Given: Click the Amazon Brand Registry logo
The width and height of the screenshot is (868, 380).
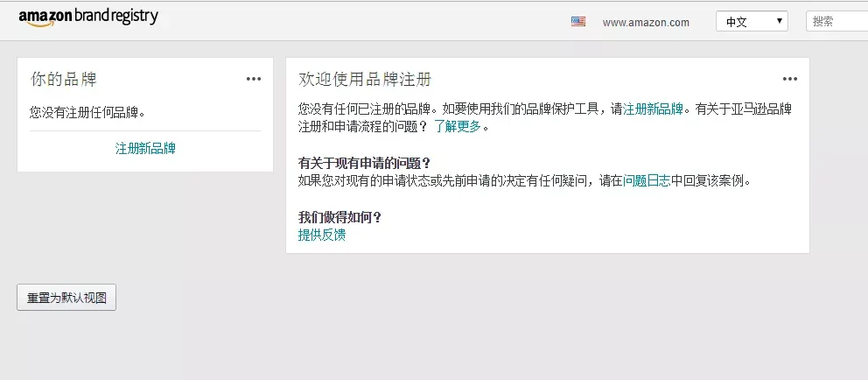Looking at the screenshot, I should [88, 18].
